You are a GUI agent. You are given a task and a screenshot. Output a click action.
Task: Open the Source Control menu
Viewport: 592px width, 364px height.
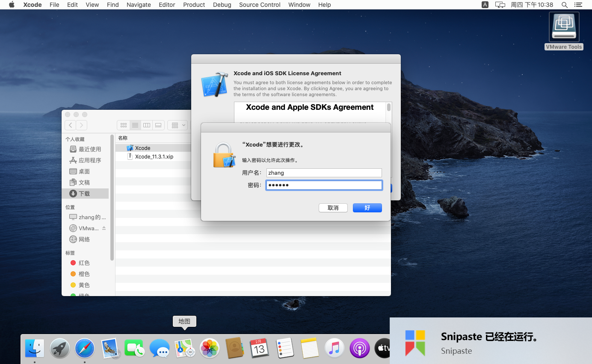coord(260,5)
